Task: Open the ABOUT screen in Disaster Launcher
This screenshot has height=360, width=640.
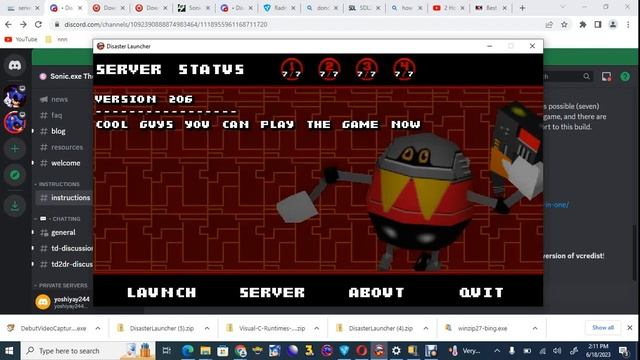Action: coord(376,292)
